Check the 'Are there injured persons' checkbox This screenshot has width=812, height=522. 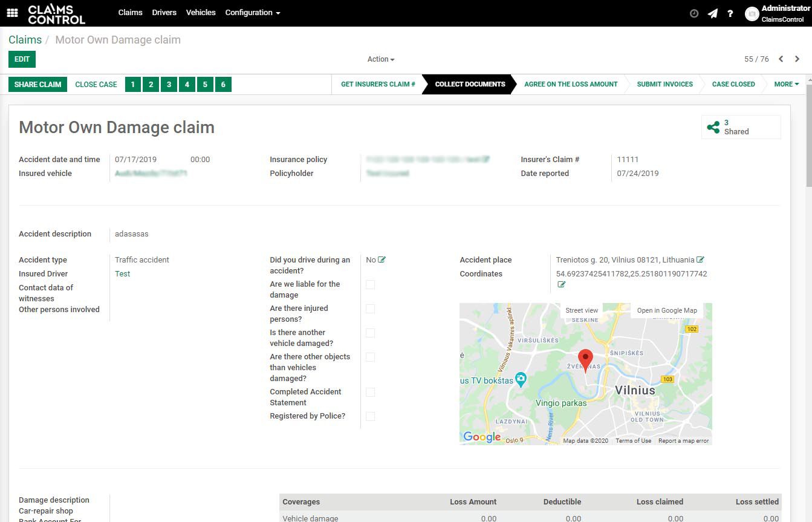371,308
